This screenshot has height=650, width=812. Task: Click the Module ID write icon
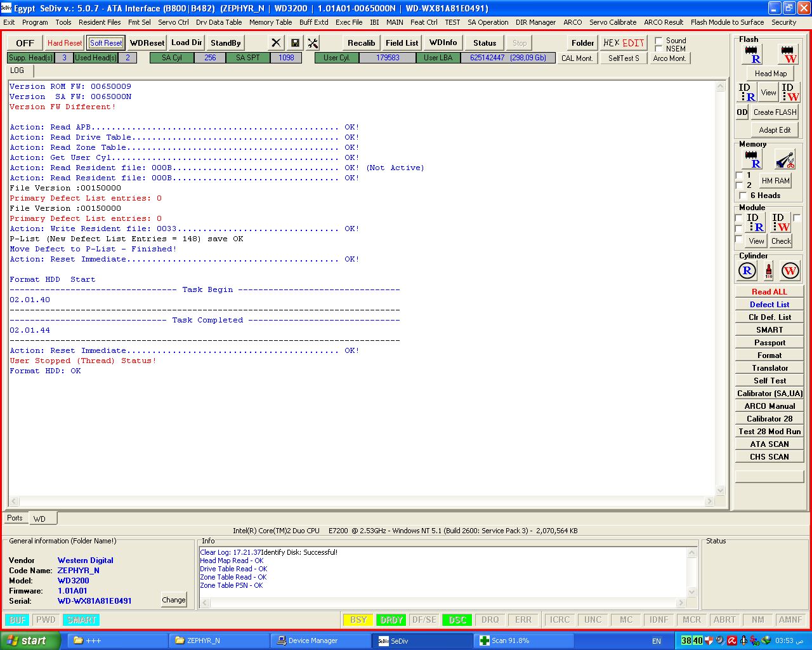click(x=780, y=223)
